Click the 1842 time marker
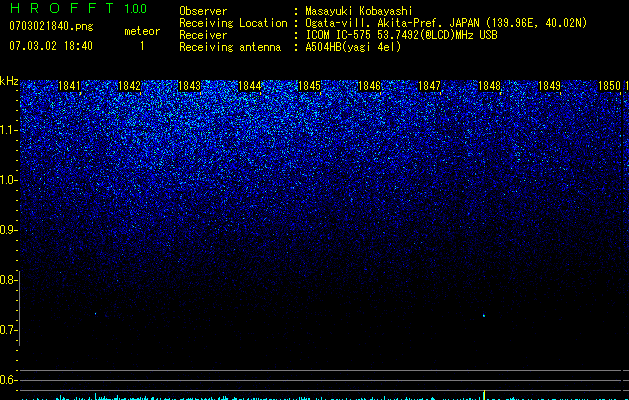Viewport: 629px width, 400px height. point(130,86)
